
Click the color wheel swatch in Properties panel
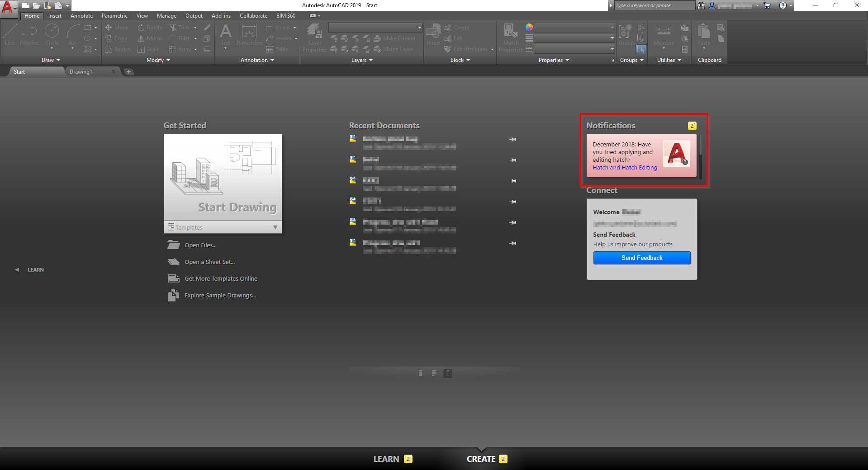tap(528, 27)
